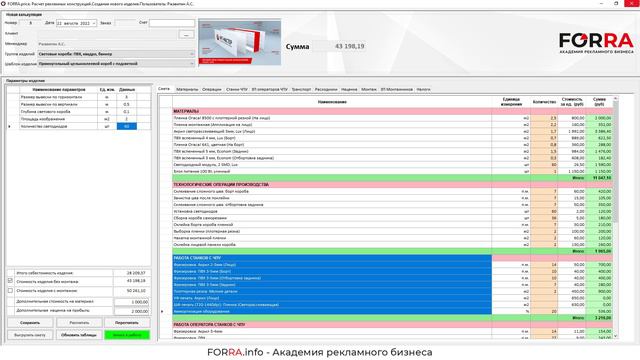The image size is (640, 360).
Task: Check Стоимость изделия с монтажом checkbox
Action: tap(10, 291)
